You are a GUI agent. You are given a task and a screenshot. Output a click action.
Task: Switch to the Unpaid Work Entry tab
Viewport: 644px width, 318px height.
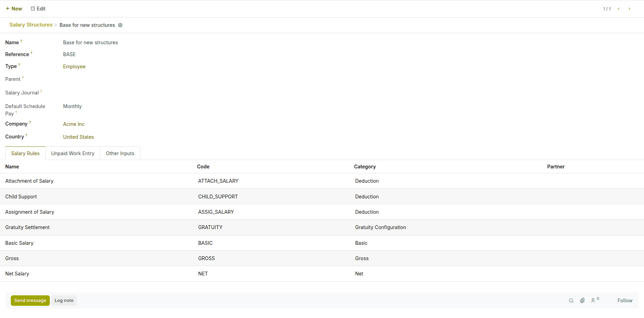72,153
